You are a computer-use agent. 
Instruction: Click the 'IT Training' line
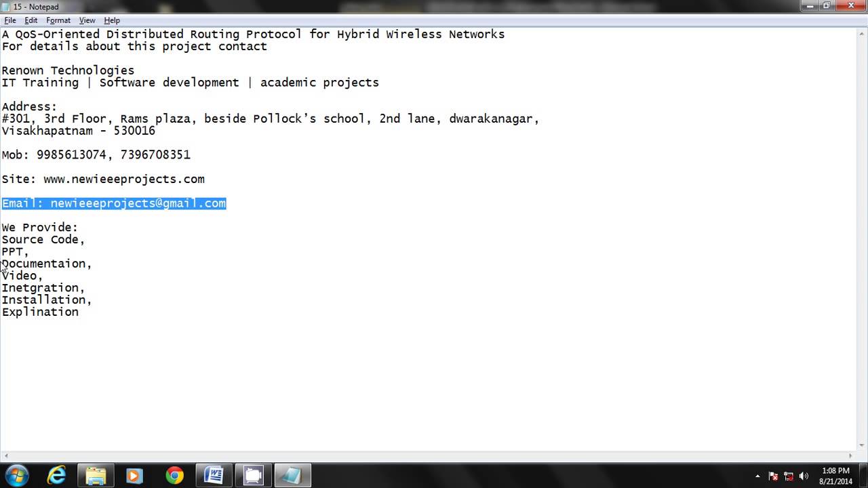[x=190, y=83]
